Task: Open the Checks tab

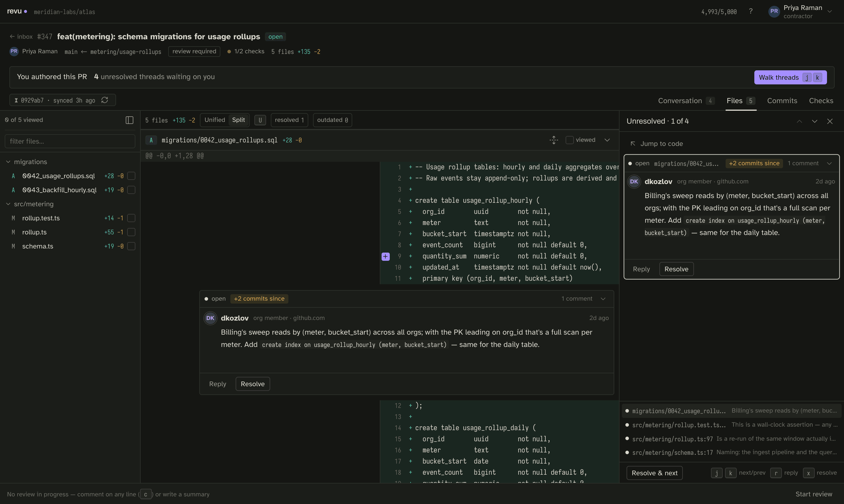Action: 821,101
